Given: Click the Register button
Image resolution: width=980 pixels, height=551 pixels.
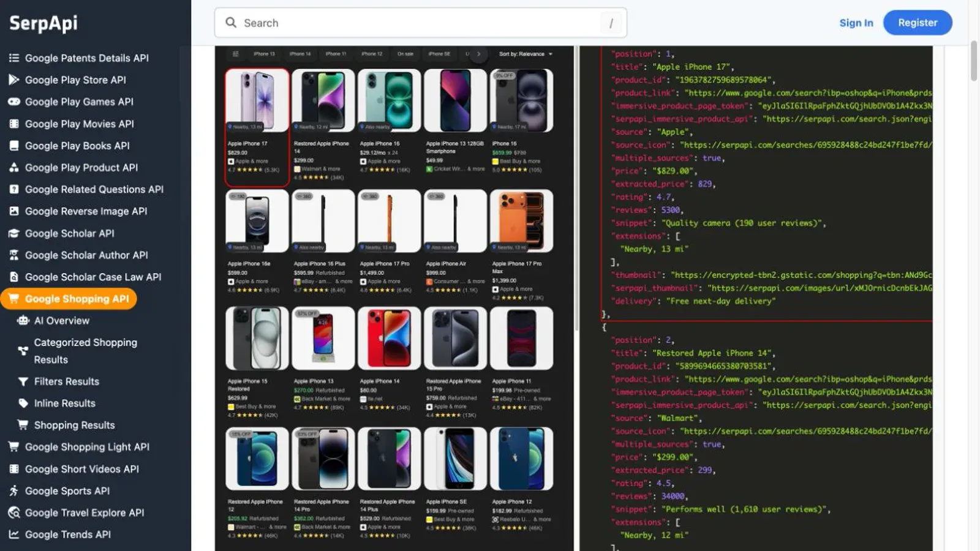Looking at the screenshot, I should point(918,23).
